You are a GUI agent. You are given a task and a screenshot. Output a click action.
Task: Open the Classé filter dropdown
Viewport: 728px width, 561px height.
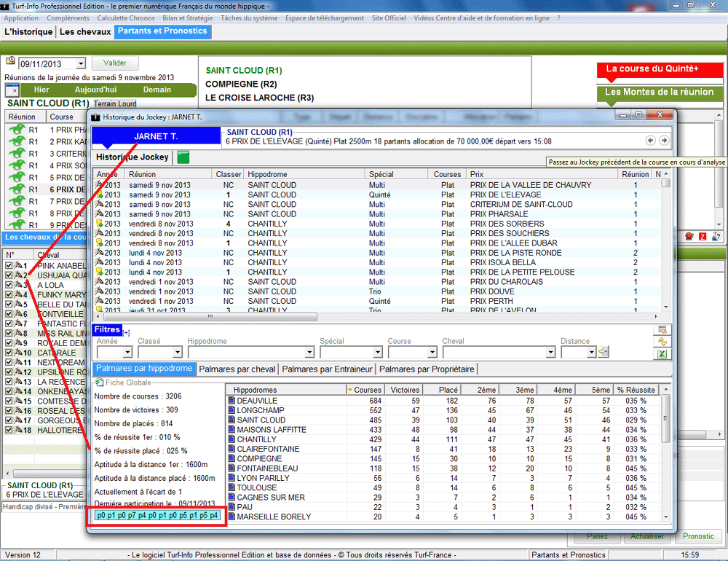point(177,353)
